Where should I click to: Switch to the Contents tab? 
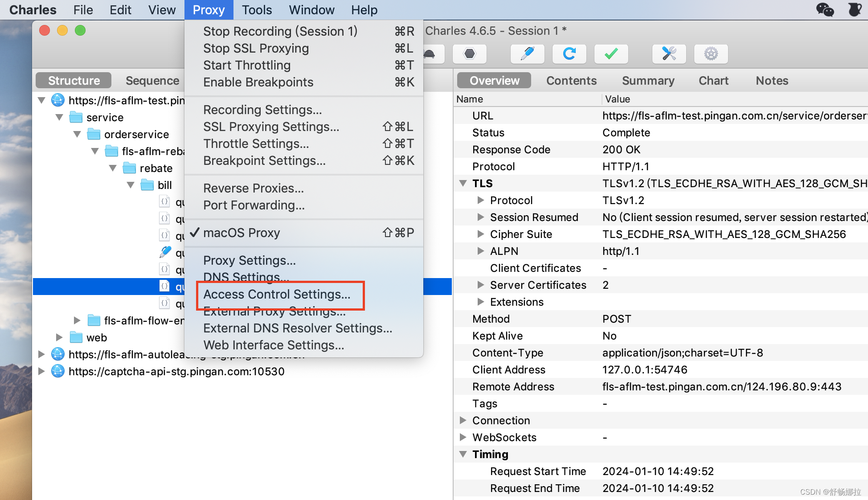pyautogui.click(x=571, y=81)
